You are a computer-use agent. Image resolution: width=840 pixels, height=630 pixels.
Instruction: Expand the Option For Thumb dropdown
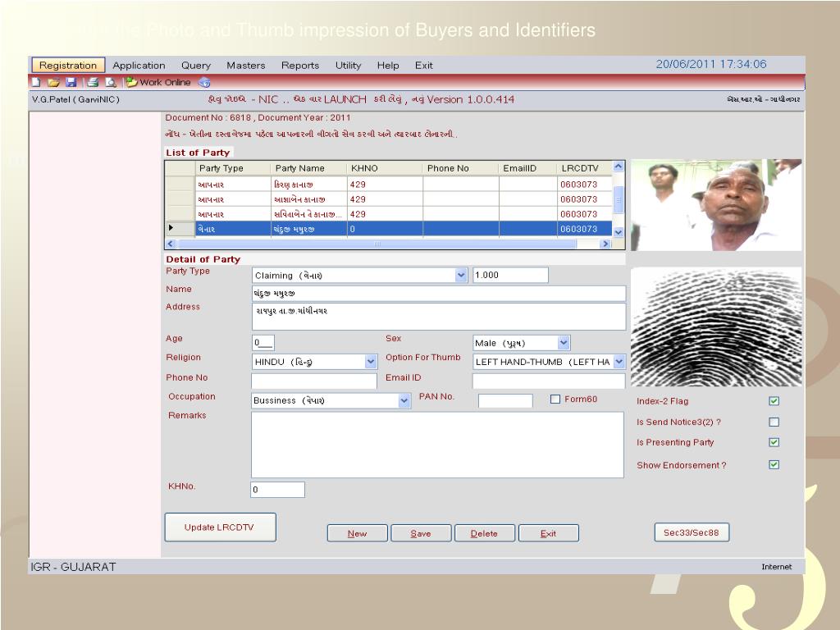[619, 362]
